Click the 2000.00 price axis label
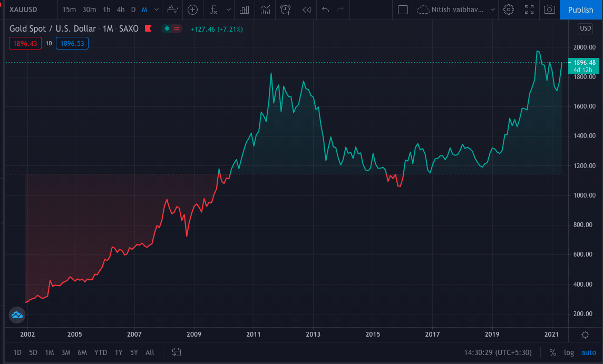 point(584,47)
